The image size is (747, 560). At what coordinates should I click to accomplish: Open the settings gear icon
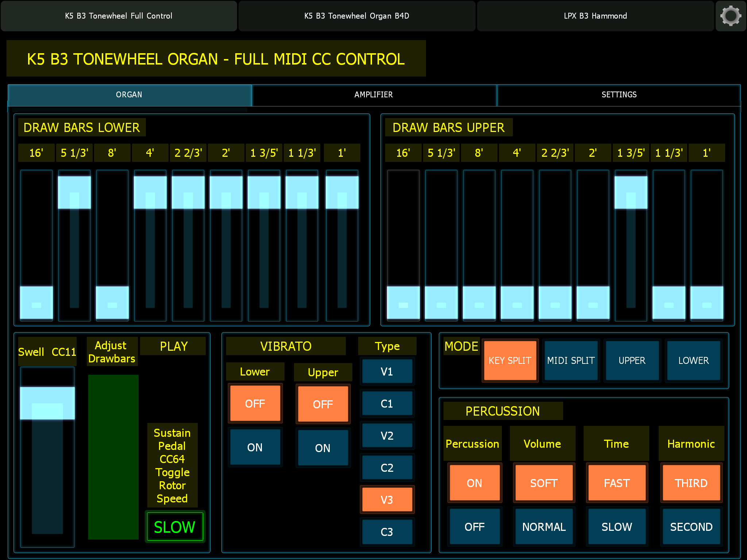point(731,16)
